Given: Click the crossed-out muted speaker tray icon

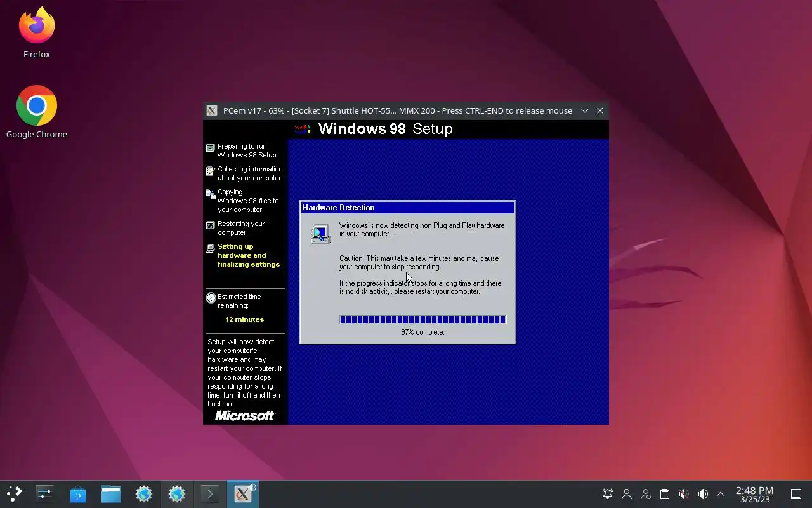Looking at the screenshot, I should [683, 494].
